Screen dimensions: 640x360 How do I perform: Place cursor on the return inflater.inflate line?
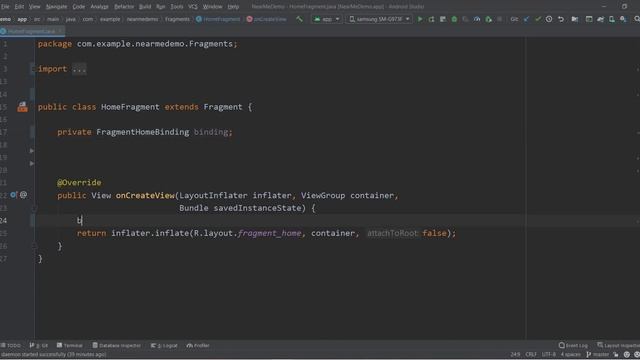tap(266, 233)
